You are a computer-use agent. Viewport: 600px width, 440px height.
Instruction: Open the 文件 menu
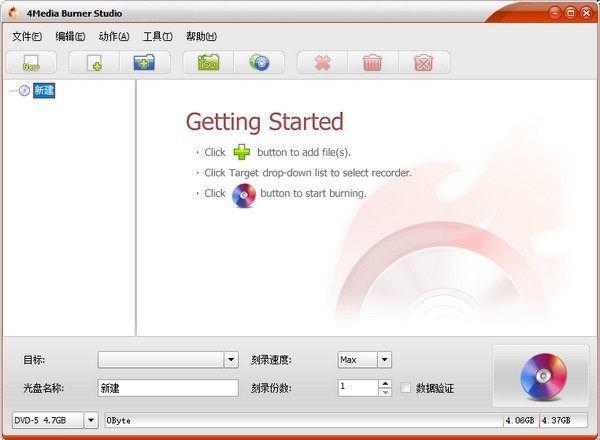click(27, 37)
